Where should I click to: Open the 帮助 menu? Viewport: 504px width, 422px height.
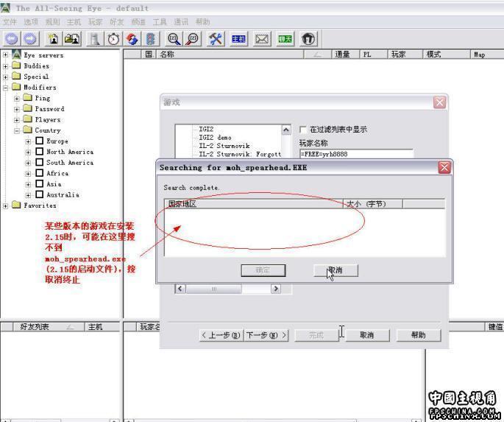point(203,22)
